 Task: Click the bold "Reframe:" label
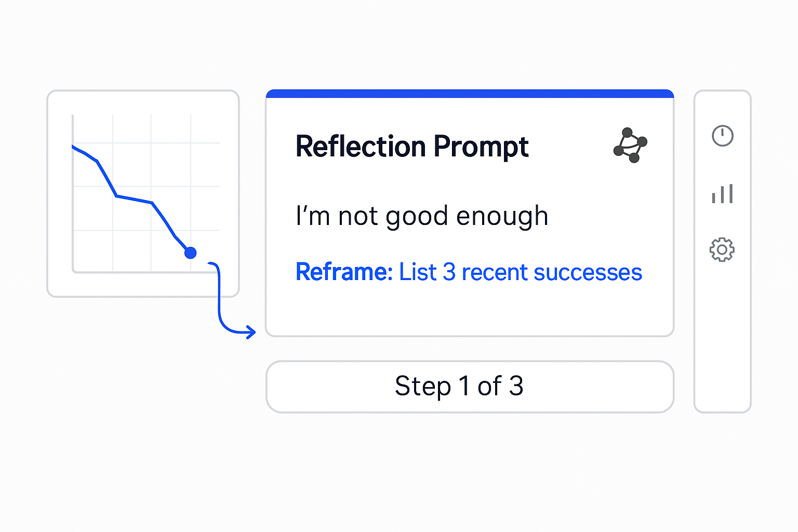pyautogui.click(x=344, y=272)
